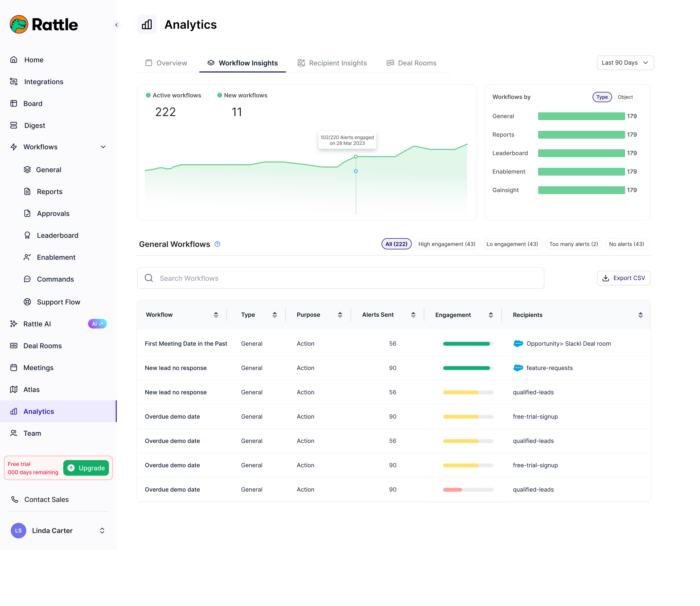Open the Atlas map section
This screenshot has width=700, height=606.
(x=31, y=389)
